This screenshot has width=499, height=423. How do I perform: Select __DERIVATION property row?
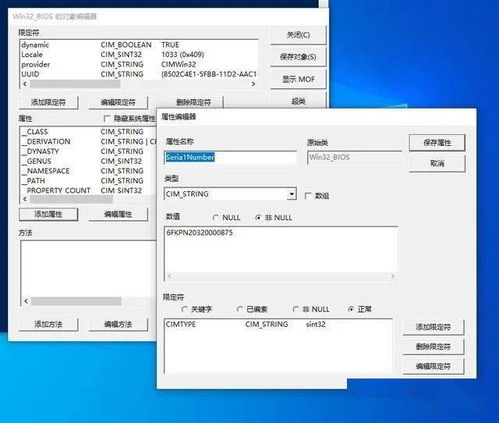[88, 141]
